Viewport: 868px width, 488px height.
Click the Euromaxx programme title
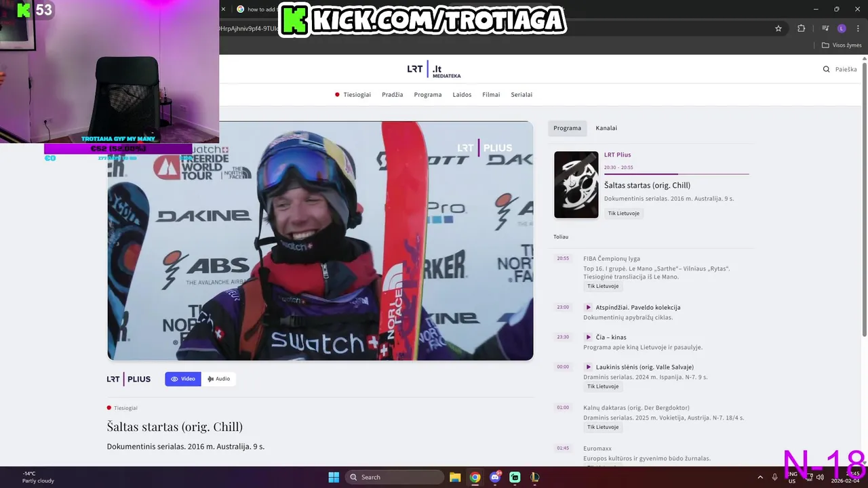597,449
